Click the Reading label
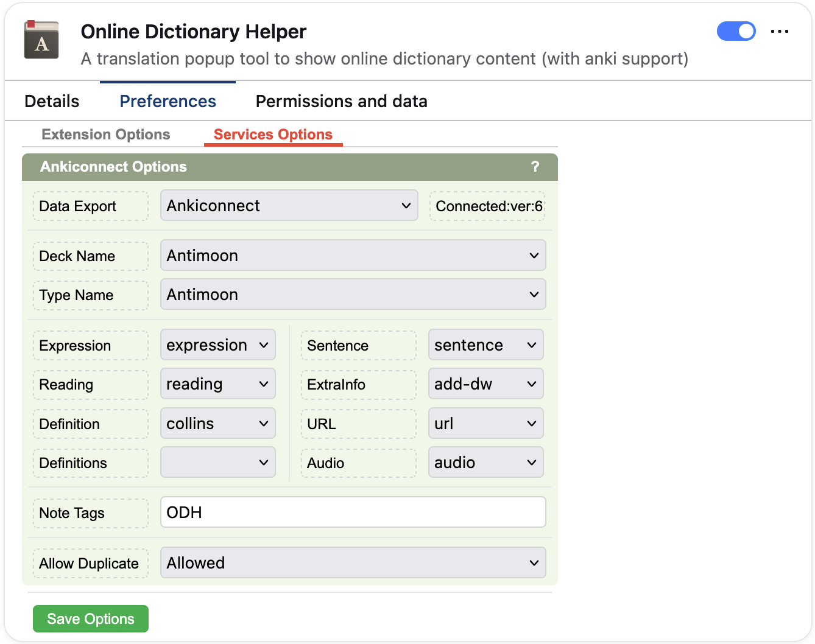This screenshot has width=815, height=644. click(91, 385)
